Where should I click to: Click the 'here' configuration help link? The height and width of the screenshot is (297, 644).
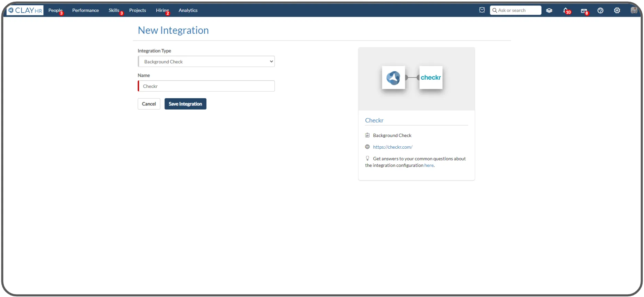429,165
